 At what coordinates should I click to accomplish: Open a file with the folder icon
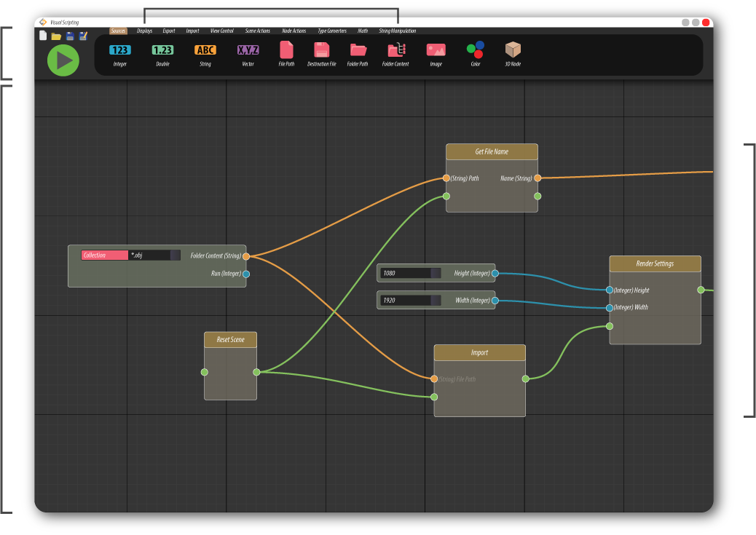[x=56, y=35]
